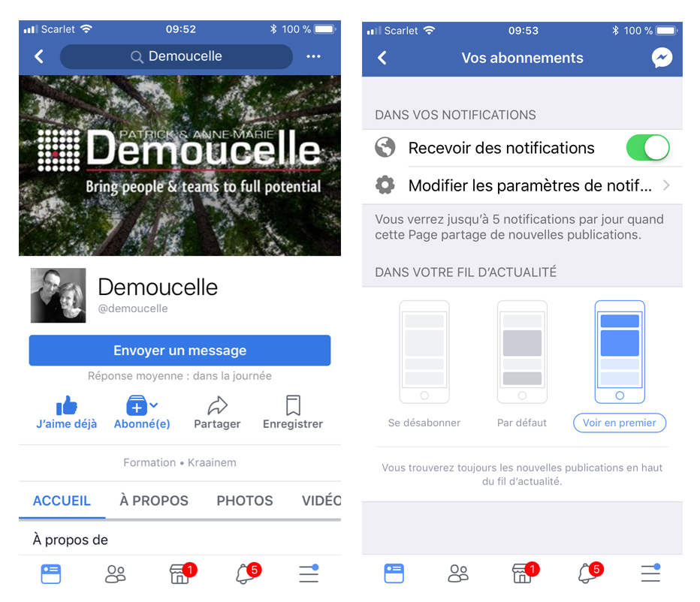Open friends icon in right bottom bar

(458, 573)
